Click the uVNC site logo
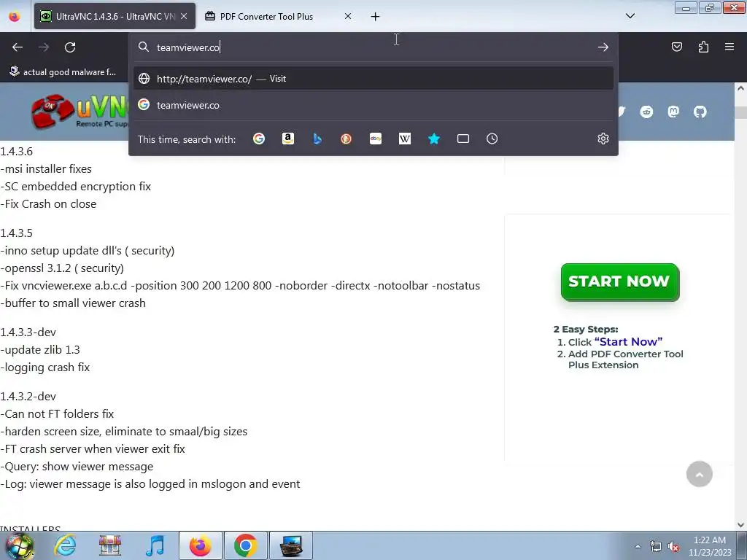This screenshot has height=560, width=747. [80, 112]
